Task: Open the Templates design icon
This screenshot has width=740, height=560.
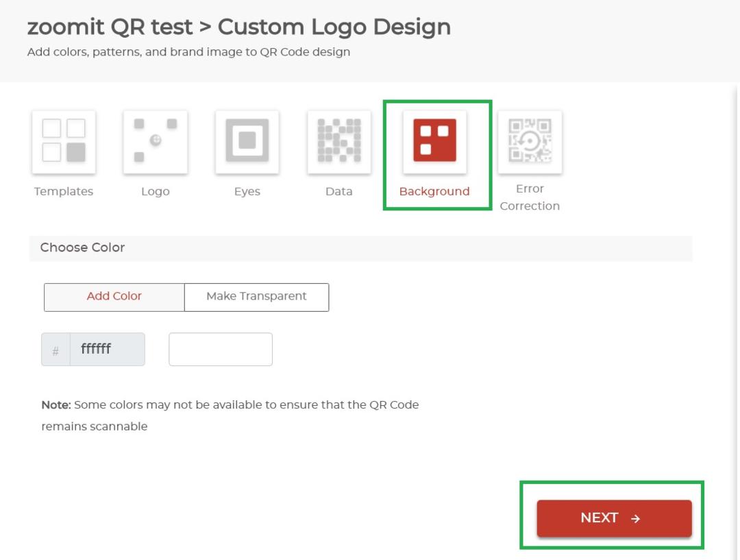Action: click(64, 142)
